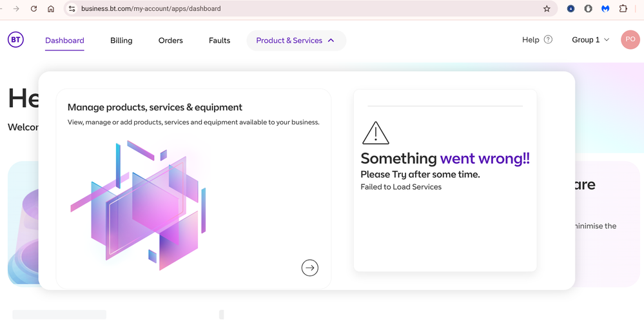Click the blue Malwarebytes extension icon

[605, 9]
